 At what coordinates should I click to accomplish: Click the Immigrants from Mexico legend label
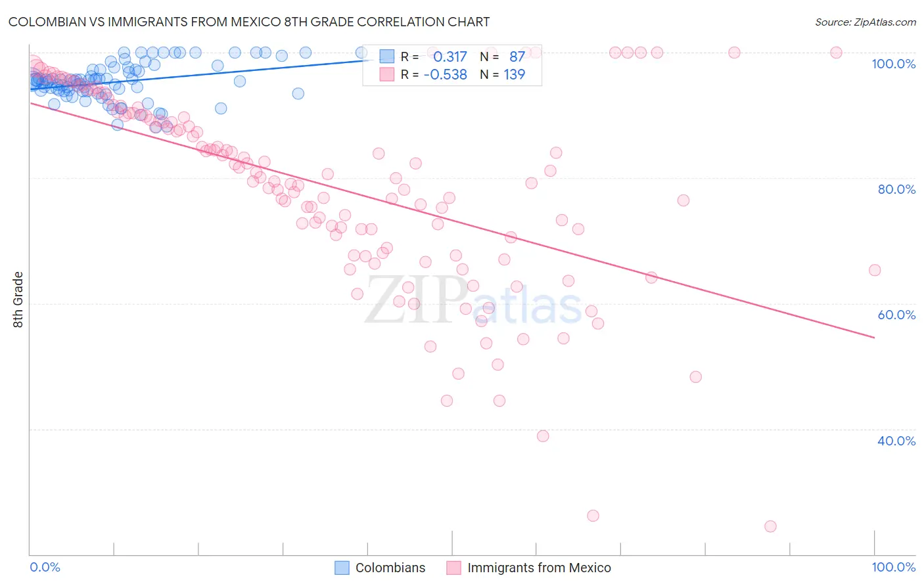point(539,568)
